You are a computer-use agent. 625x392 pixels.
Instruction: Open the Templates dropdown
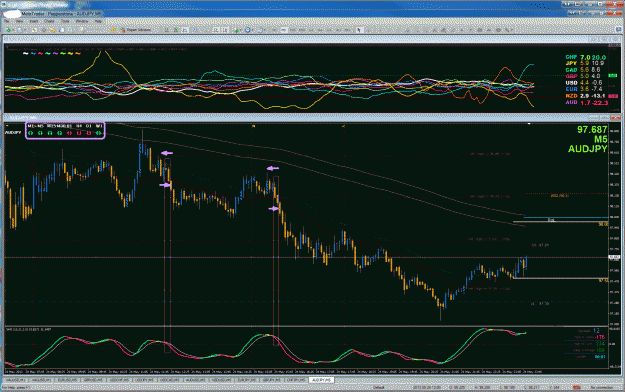[x=260, y=30]
